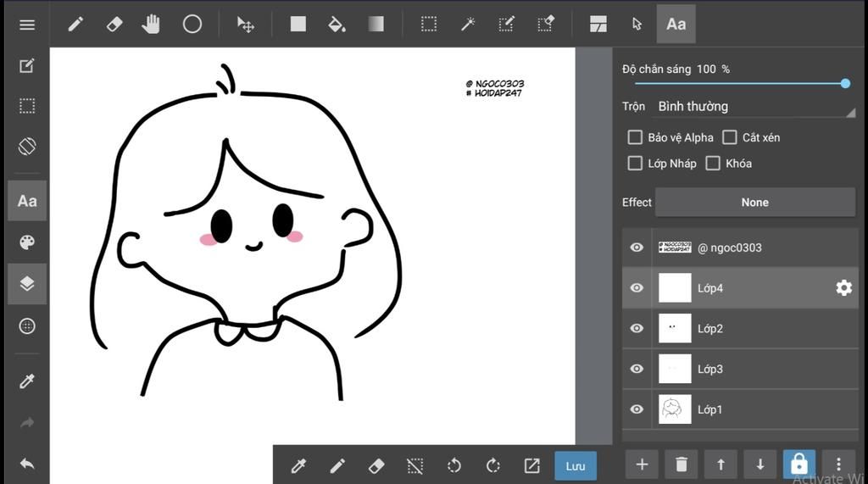Select the Selection Eraser tool
The height and width of the screenshot is (484, 868).
click(545, 24)
